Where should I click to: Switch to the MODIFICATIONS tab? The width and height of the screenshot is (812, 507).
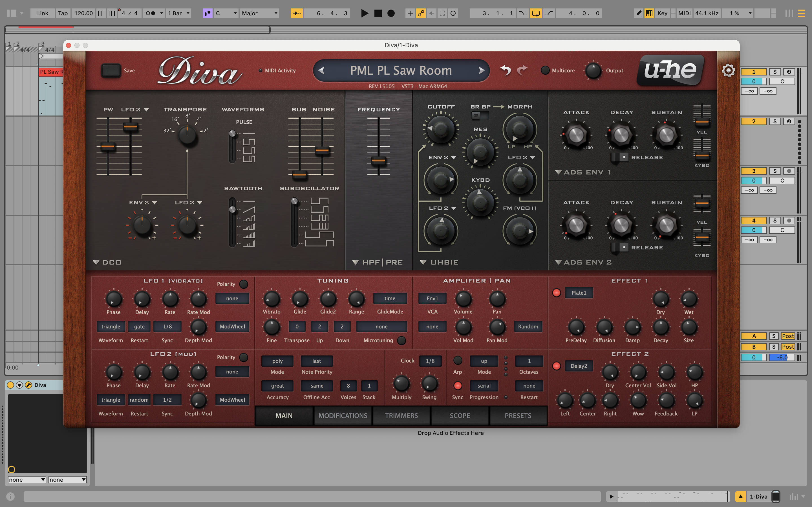point(343,415)
